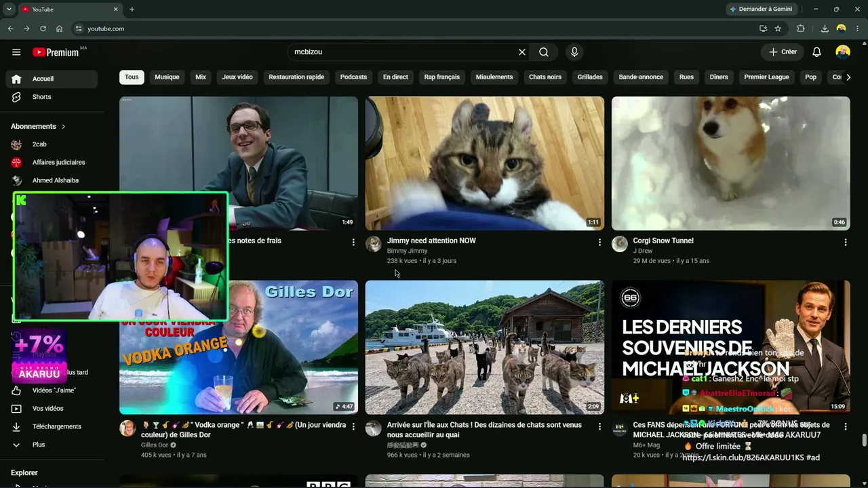868x488 pixels.
Task: Open the cat island dock video thumbnail
Action: pos(485,347)
